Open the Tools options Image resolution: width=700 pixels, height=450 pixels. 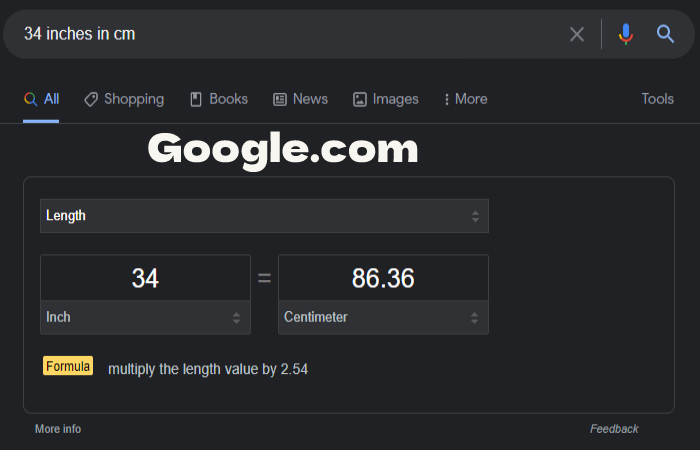tap(657, 99)
